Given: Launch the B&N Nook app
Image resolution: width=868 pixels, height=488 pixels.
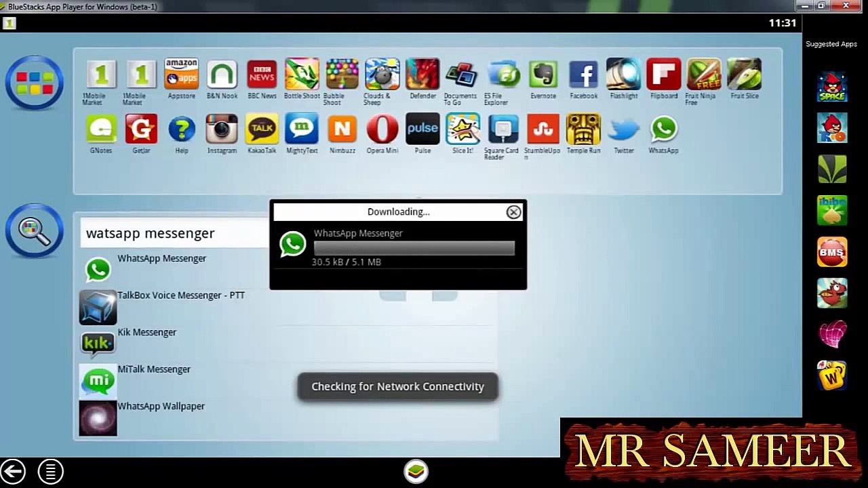Looking at the screenshot, I should pyautogui.click(x=222, y=74).
